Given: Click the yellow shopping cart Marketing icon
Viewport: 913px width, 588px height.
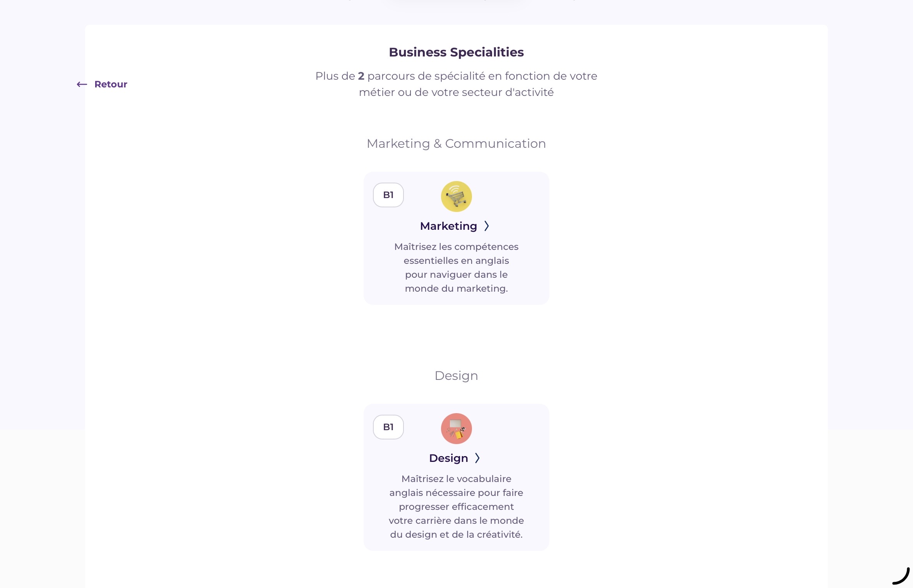Looking at the screenshot, I should click(456, 197).
